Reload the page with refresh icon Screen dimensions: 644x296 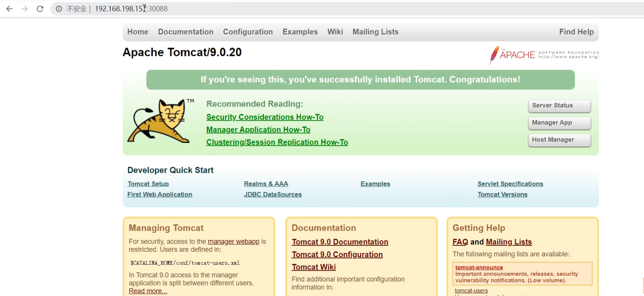click(x=40, y=9)
